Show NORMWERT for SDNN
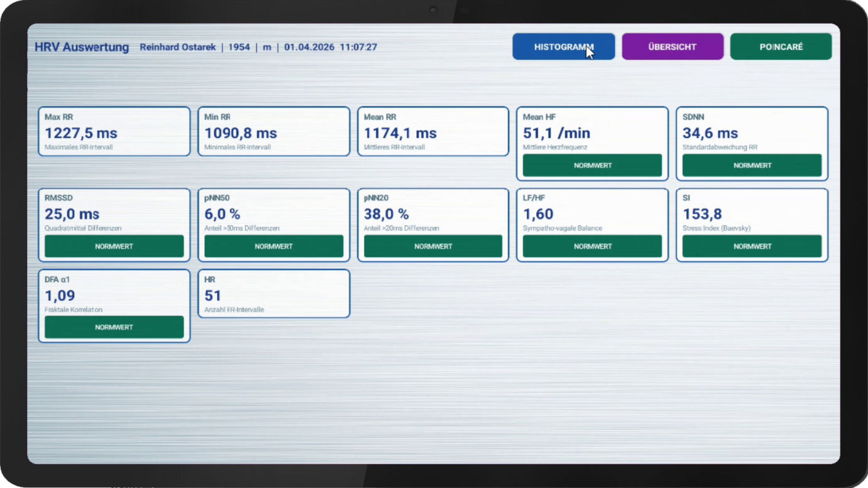 (752, 165)
